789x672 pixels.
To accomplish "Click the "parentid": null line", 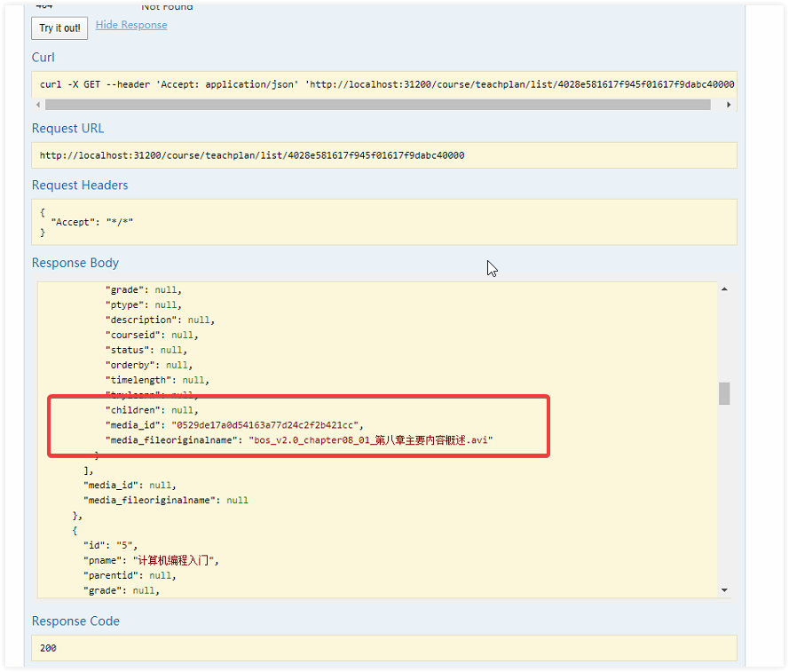I will tap(130, 576).
